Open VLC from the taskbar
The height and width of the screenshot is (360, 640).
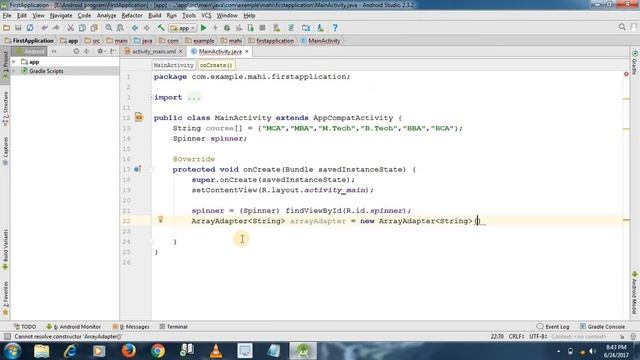click(216, 351)
